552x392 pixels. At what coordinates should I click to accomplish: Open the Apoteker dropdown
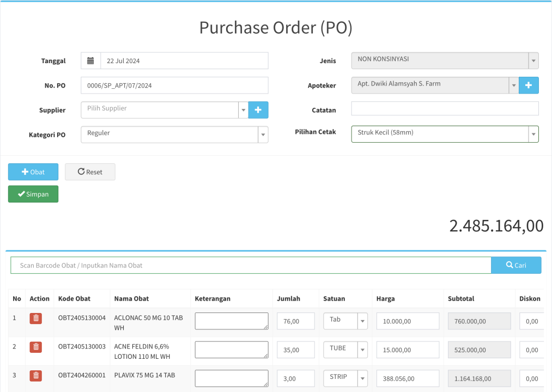click(x=435, y=85)
